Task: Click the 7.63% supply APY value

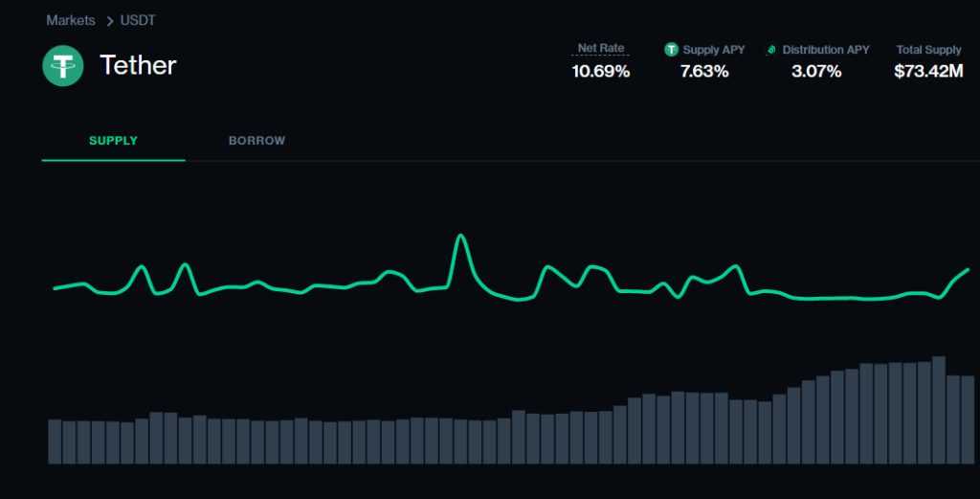Action: pos(704,71)
